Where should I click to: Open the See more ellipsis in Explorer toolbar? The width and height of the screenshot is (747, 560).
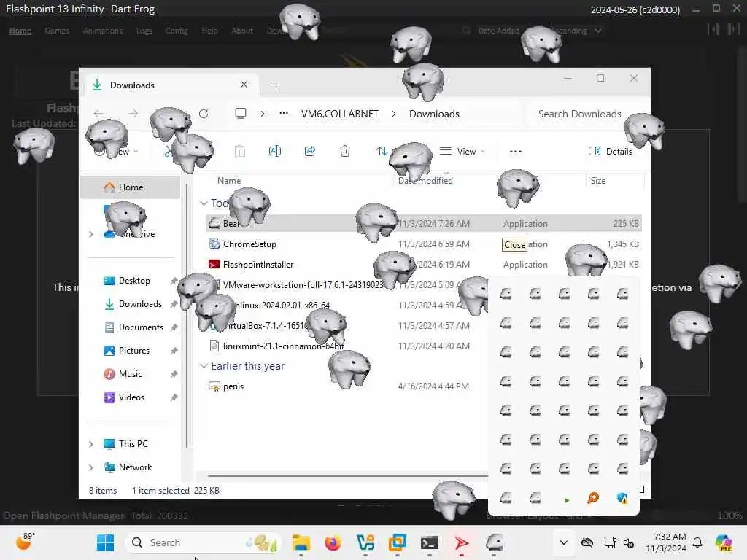pyautogui.click(x=516, y=152)
